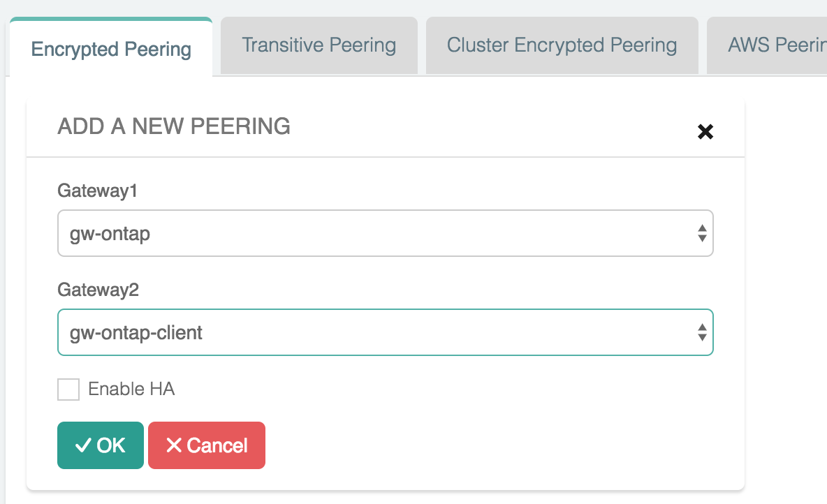Click the ADD A NEW PEERING heading
Image resolution: width=827 pixels, height=504 pixels.
(174, 126)
